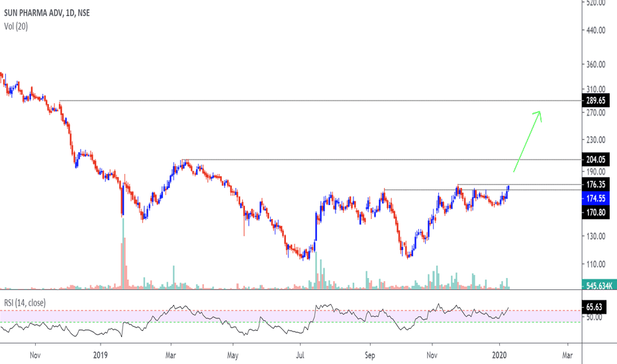The width and height of the screenshot is (617, 364).
Task: Click the 2020 label on time axis
Action: tap(499, 355)
